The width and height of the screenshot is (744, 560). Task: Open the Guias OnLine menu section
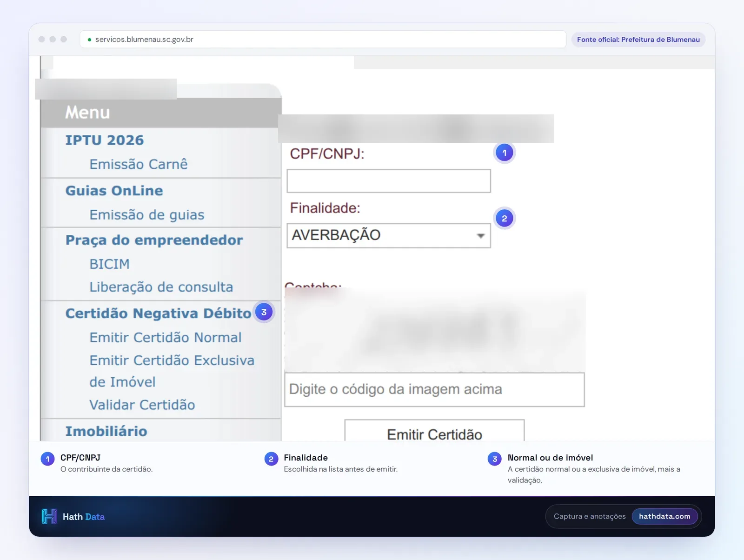[114, 191]
